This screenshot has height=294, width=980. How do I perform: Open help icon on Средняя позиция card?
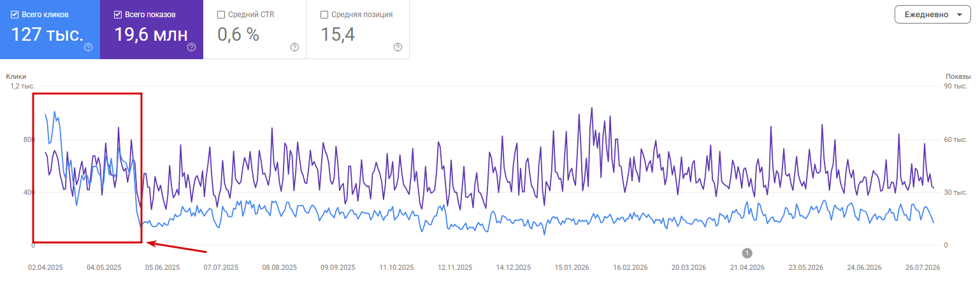click(x=398, y=47)
